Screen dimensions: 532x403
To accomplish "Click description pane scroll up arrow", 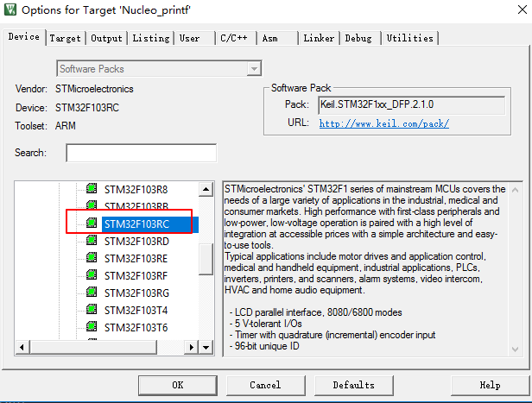I will pyautogui.click(x=515, y=190).
